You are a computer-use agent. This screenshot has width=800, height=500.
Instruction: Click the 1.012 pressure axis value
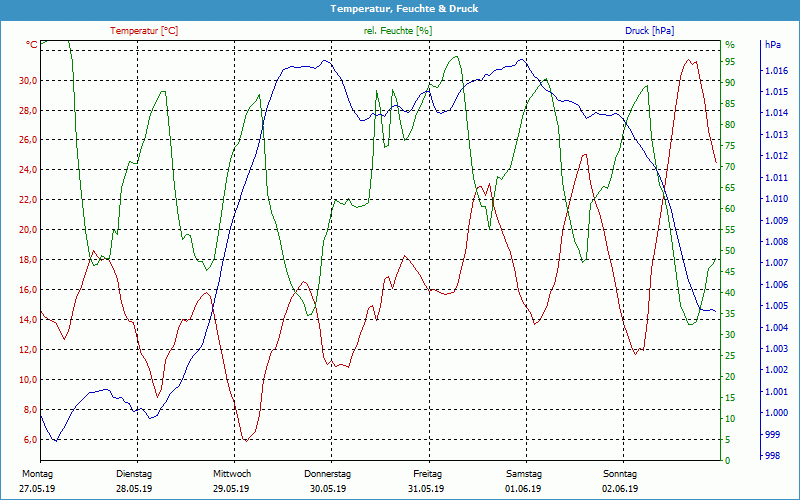[x=776, y=156]
